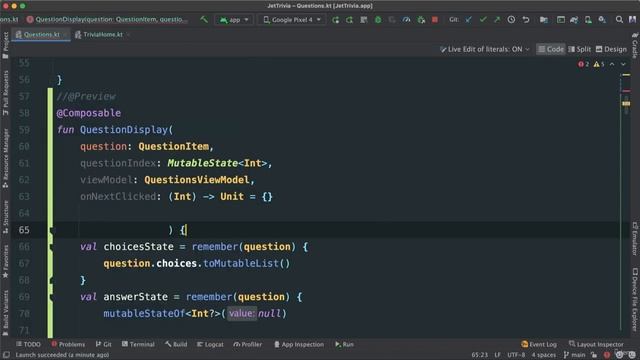Click line number 65 in the gutter
Viewport: 640px width, 360px height.
(x=24, y=230)
